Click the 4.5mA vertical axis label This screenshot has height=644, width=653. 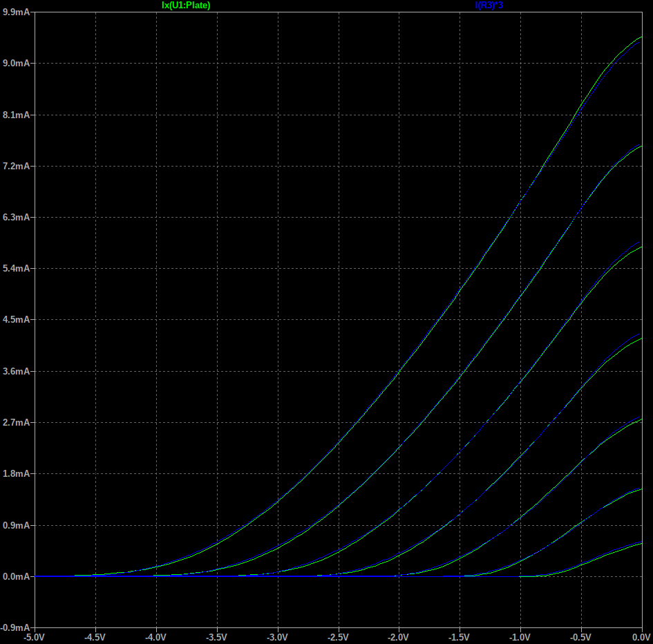[x=17, y=320]
